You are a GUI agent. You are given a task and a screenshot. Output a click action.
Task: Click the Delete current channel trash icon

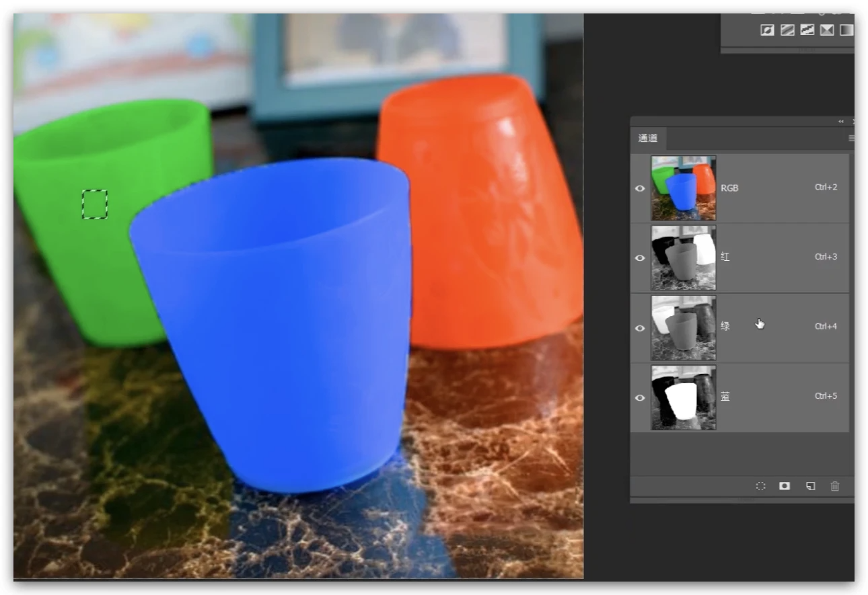pos(835,486)
